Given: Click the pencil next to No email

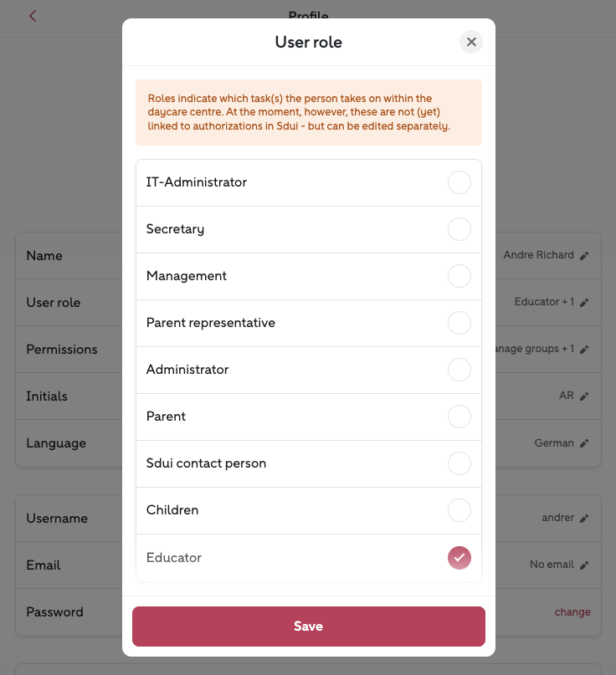Looking at the screenshot, I should [584, 565].
